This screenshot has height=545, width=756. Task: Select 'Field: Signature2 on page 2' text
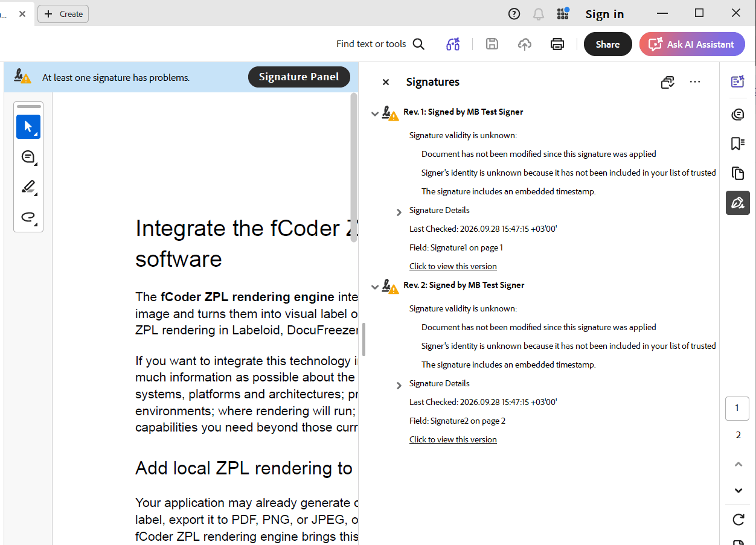click(x=457, y=421)
